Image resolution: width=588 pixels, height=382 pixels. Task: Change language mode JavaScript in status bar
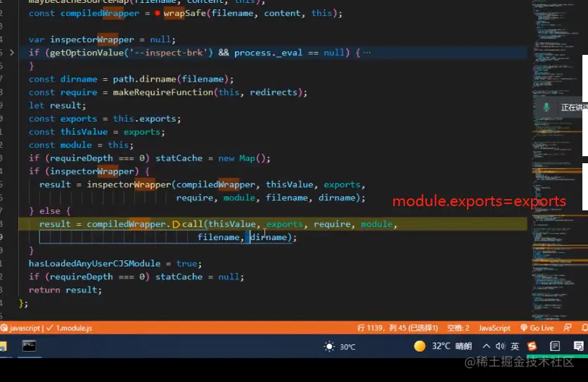pos(494,328)
